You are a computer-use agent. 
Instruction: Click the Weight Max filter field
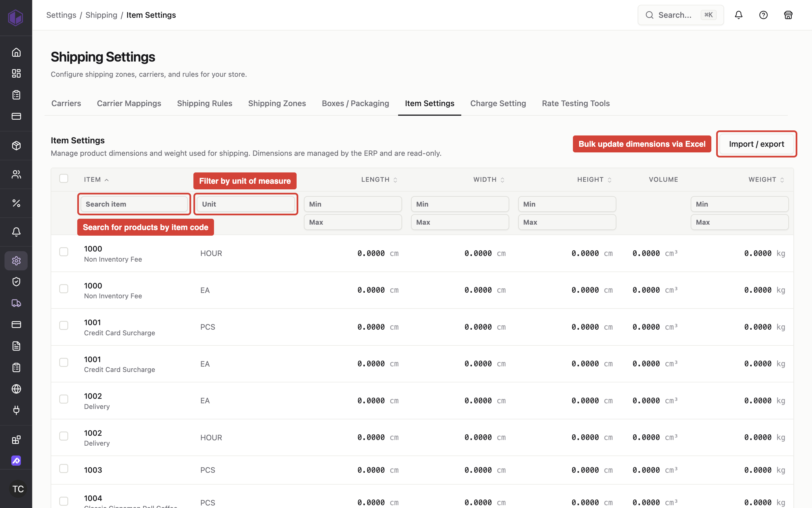coord(740,222)
